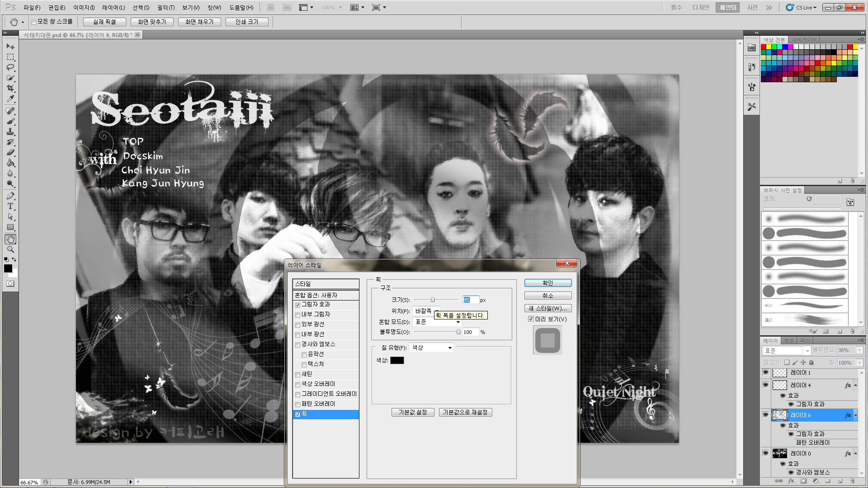868x488 pixels.
Task: Click the 기본값으로 재설정 button
Action: [465, 412]
